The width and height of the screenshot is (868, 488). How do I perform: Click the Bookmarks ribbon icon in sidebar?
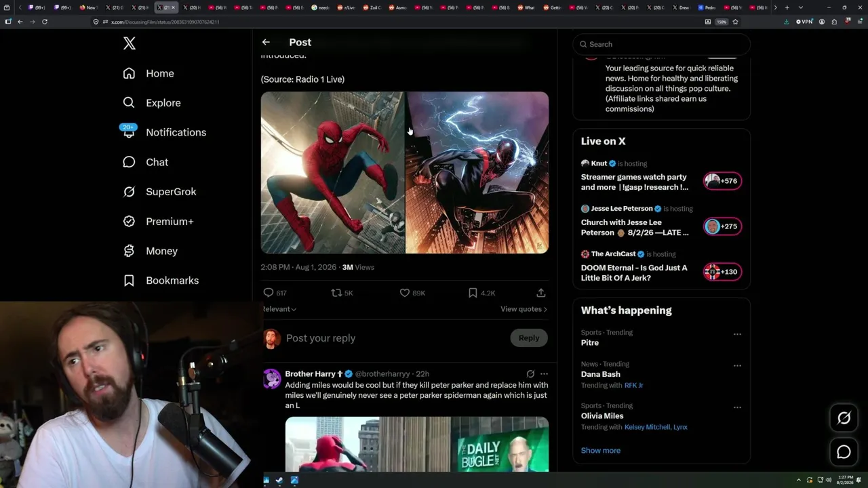(129, 281)
